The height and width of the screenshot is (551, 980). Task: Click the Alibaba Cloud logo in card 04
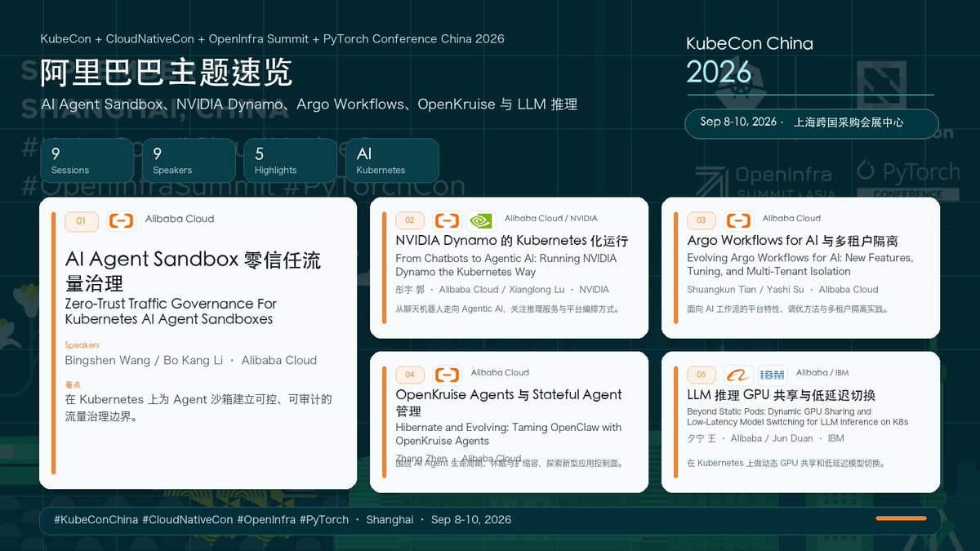coord(447,375)
